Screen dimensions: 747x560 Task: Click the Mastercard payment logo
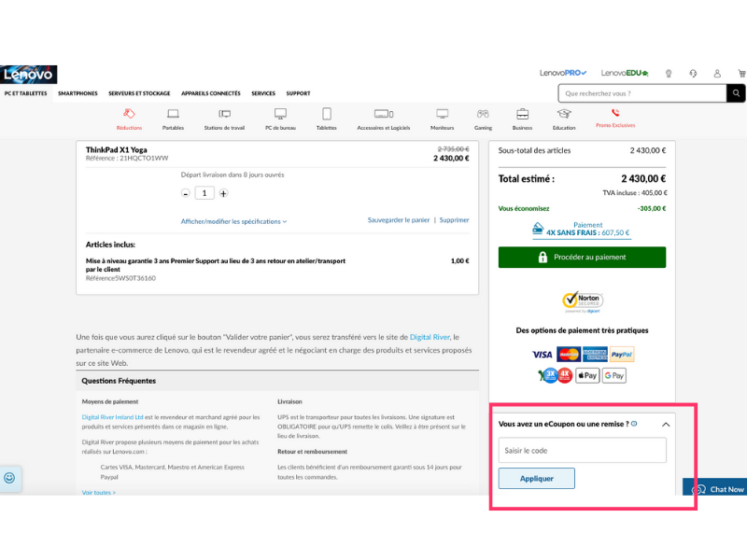point(569,355)
